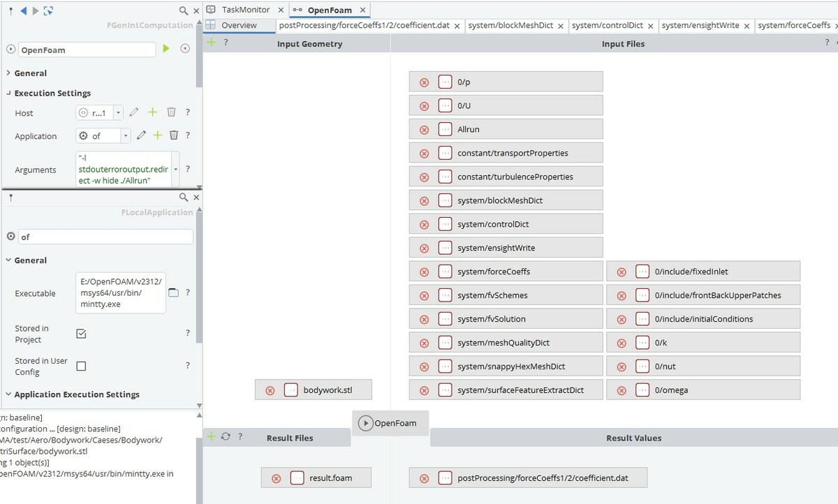The height and width of the screenshot is (504, 838).
Task: Click the red circled arrow beside the green play icon
Action: tap(185, 49)
